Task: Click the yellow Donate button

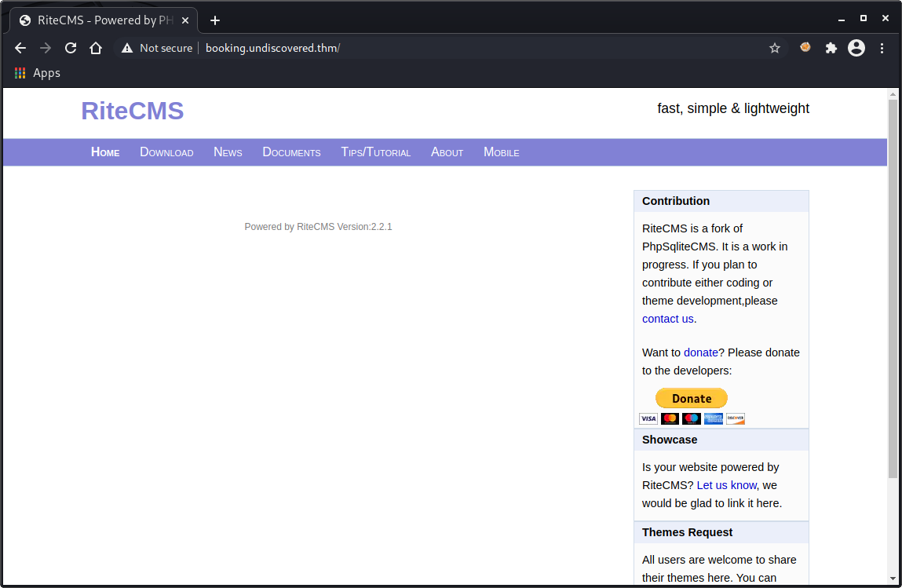Action: click(691, 398)
